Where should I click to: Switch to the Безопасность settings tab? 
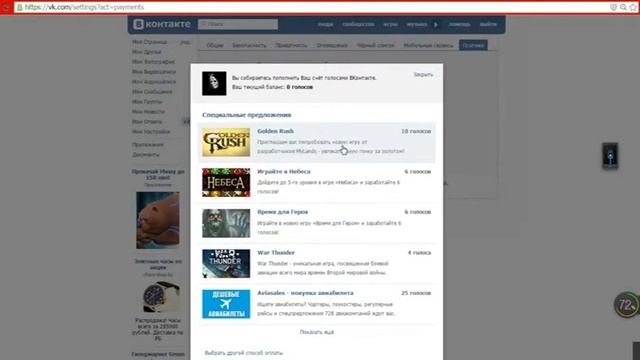pyautogui.click(x=249, y=45)
